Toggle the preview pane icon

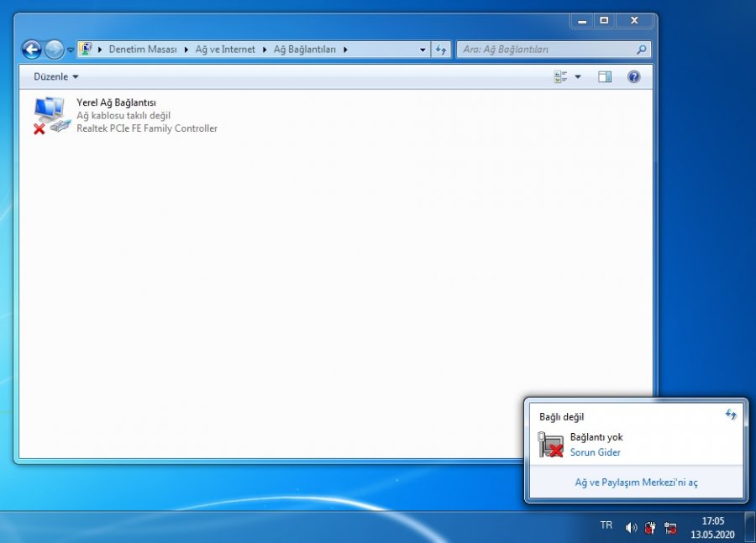pos(605,77)
